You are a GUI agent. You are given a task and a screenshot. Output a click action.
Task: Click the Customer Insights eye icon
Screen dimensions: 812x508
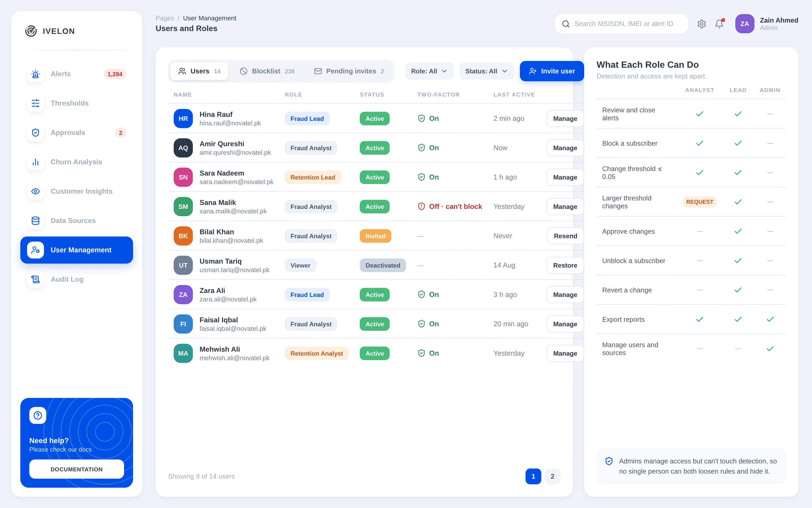[36, 191]
